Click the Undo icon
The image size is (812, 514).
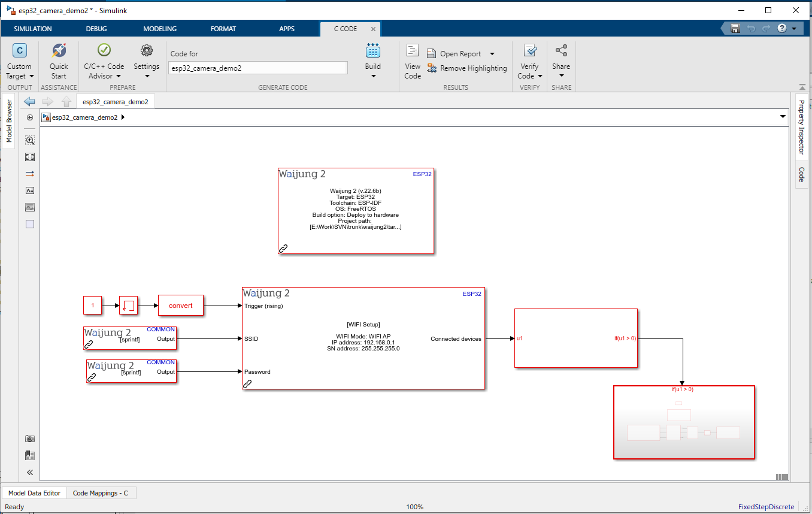[x=751, y=28]
